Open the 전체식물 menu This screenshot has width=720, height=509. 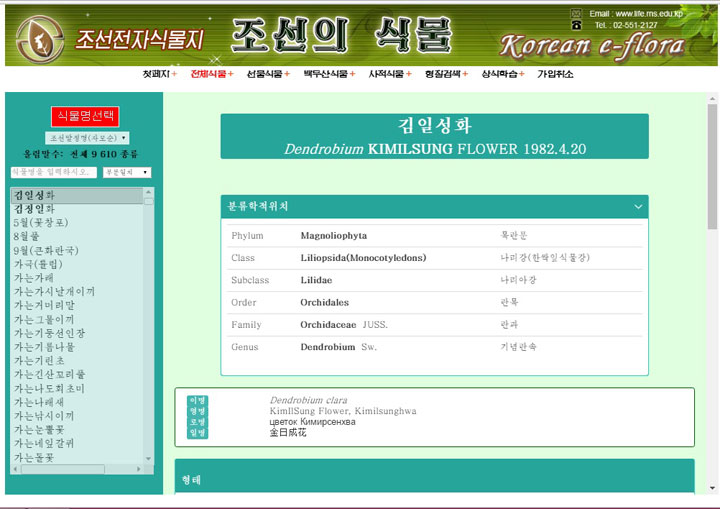tap(212, 74)
